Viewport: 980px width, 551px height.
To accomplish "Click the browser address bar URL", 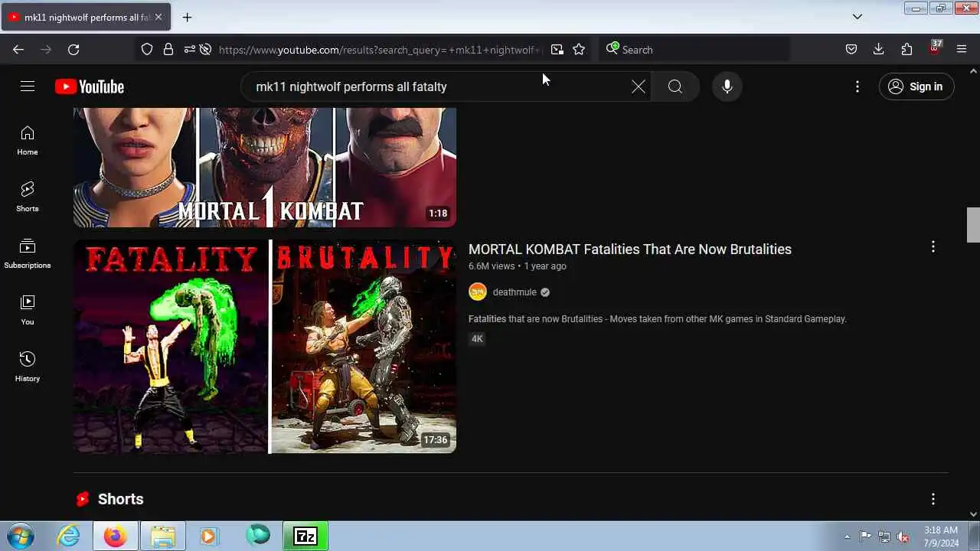I will coord(380,50).
